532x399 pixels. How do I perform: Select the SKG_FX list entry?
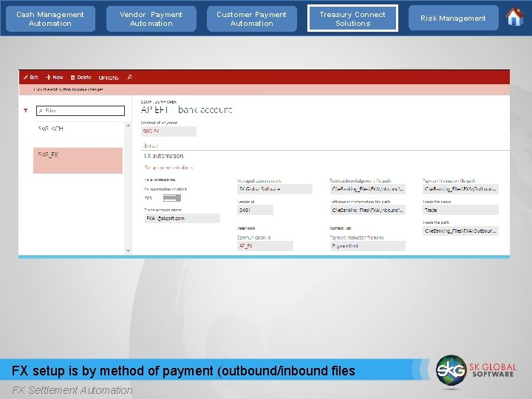coord(78,160)
